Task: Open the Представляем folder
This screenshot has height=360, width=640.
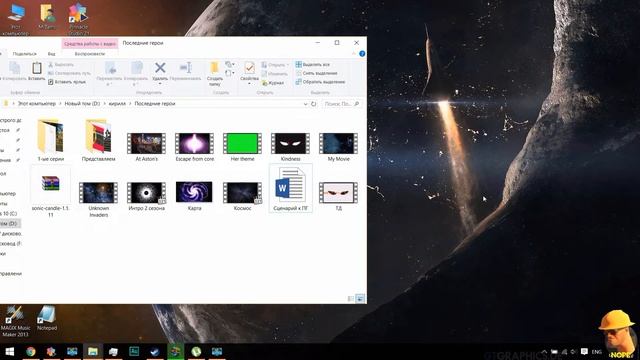Action: tap(98, 140)
